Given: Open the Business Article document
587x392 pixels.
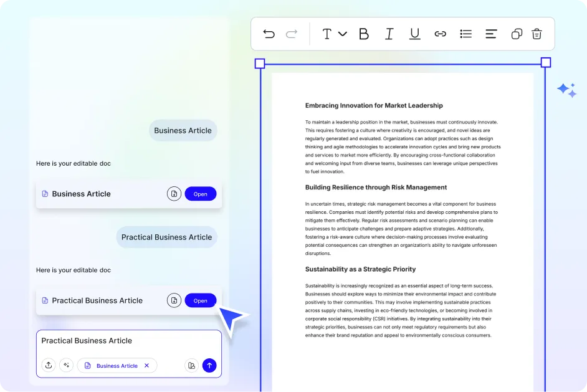Looking at the screenshot, I should 200,194.
